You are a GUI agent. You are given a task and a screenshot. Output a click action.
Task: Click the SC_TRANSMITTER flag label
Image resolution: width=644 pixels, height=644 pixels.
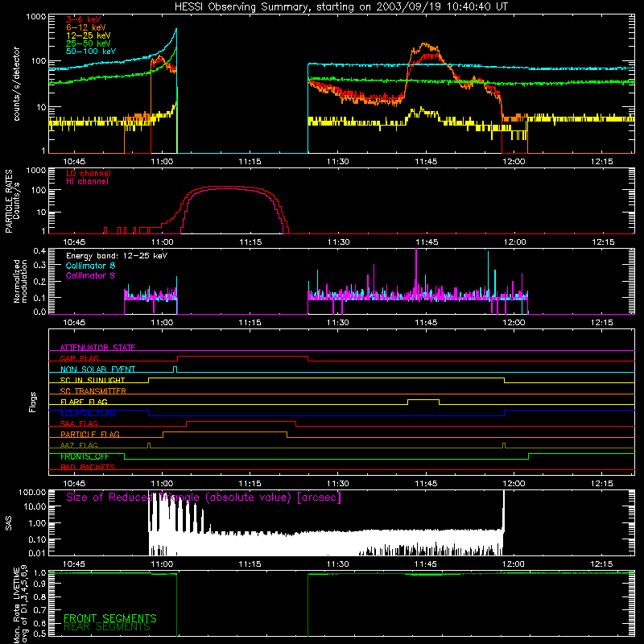[x=93, y=390]
